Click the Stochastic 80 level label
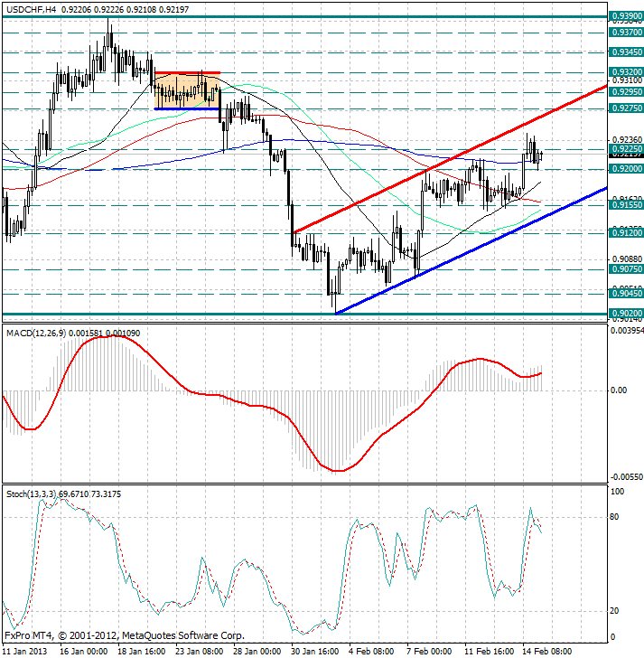644x658 pixels. click(x=614, y=517)
